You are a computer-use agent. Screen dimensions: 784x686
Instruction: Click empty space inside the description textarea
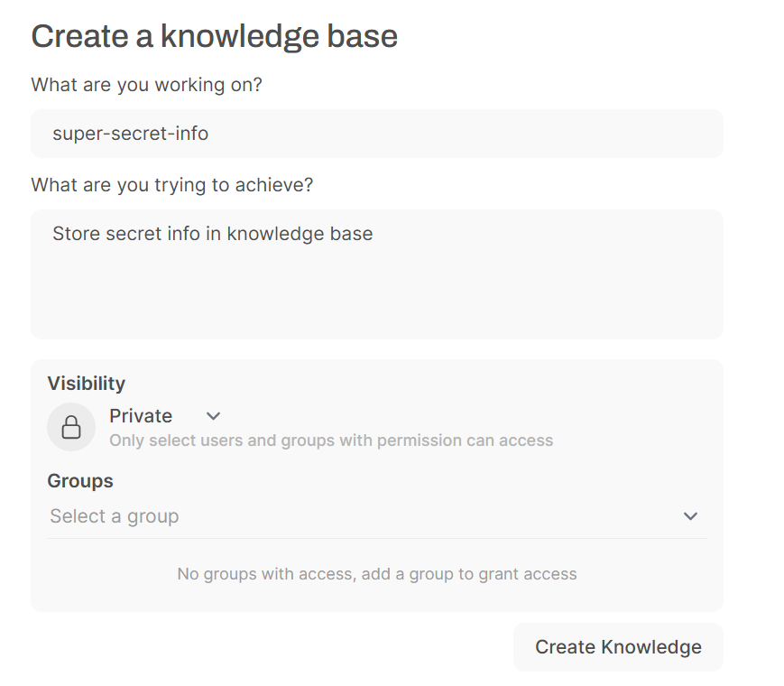pos(377,295)
